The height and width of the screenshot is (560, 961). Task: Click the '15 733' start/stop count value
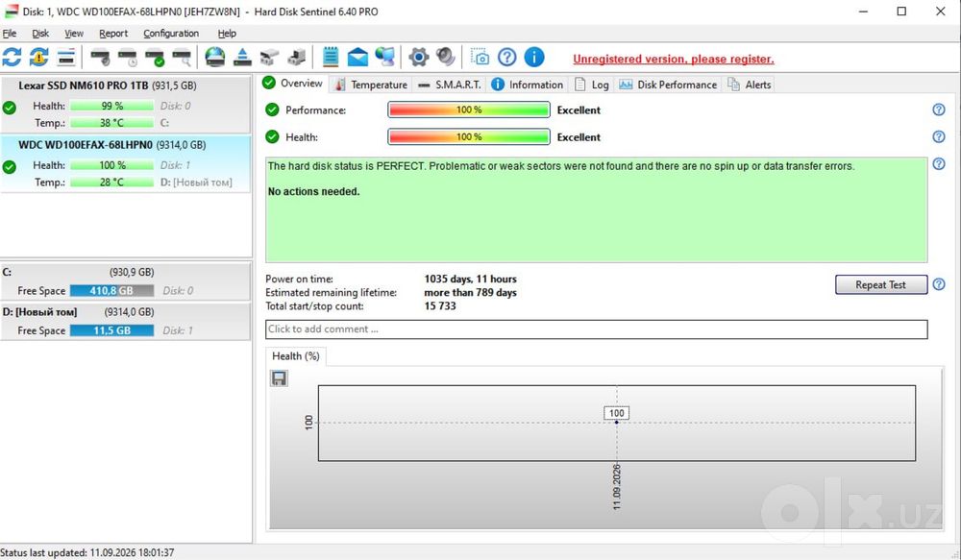tap(440, 305)
